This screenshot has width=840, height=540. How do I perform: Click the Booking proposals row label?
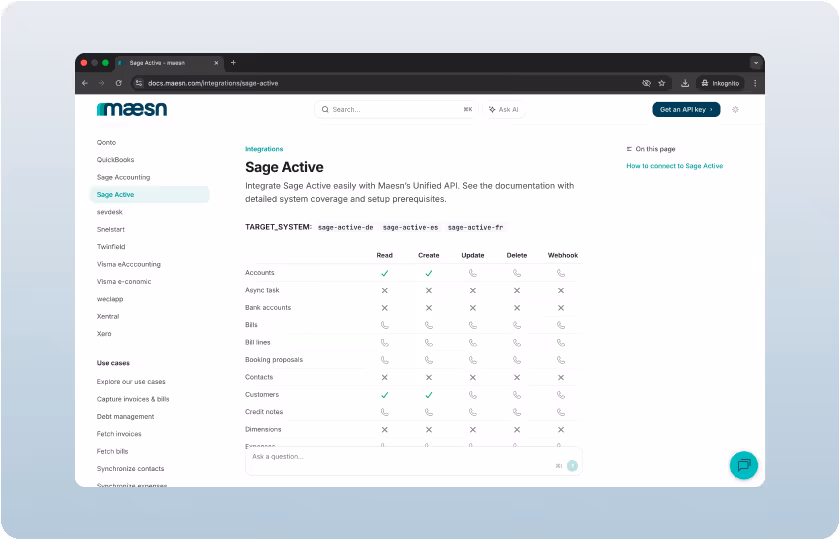274,360
